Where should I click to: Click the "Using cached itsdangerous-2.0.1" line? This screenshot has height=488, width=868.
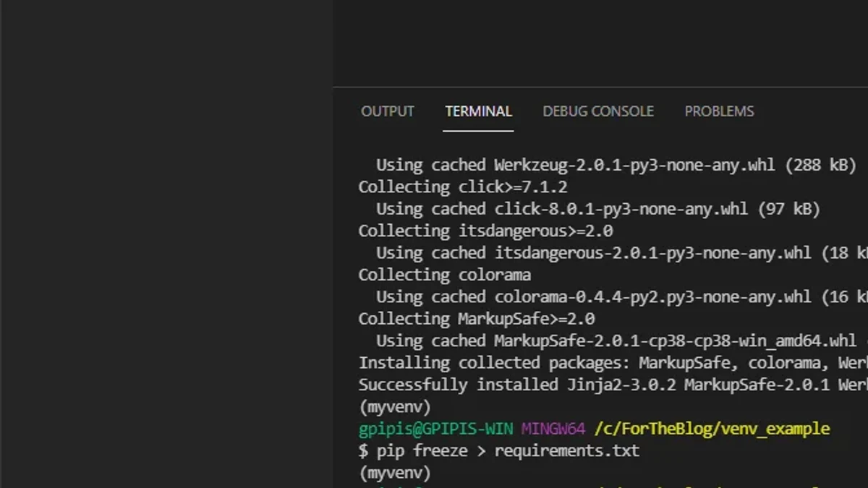pyautogui.click(x=622, y=253)
